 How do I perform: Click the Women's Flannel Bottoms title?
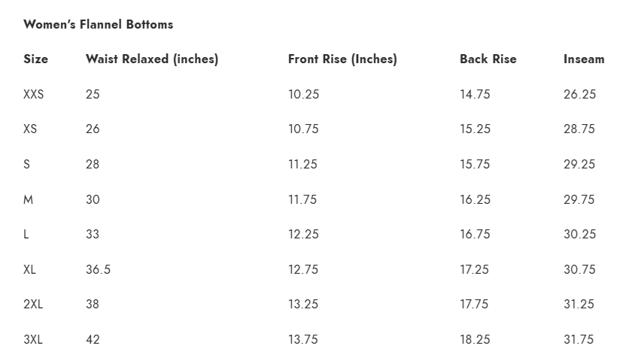[x=99, y=24]
